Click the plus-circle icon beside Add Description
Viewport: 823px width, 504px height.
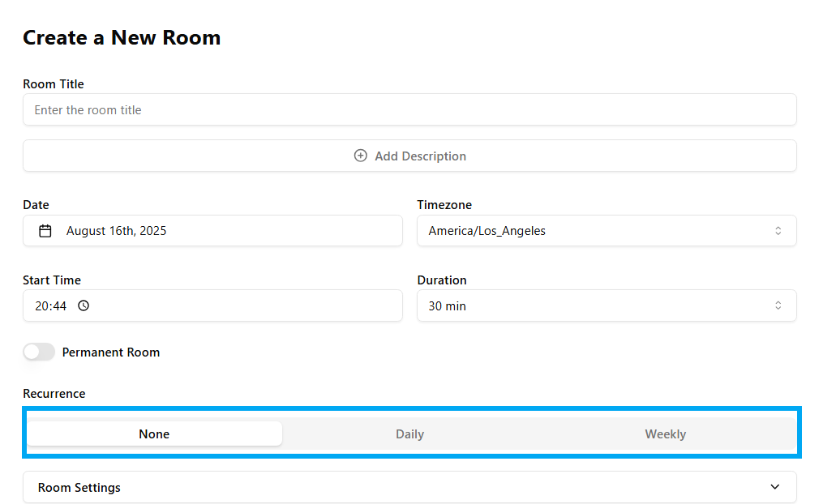361,156
